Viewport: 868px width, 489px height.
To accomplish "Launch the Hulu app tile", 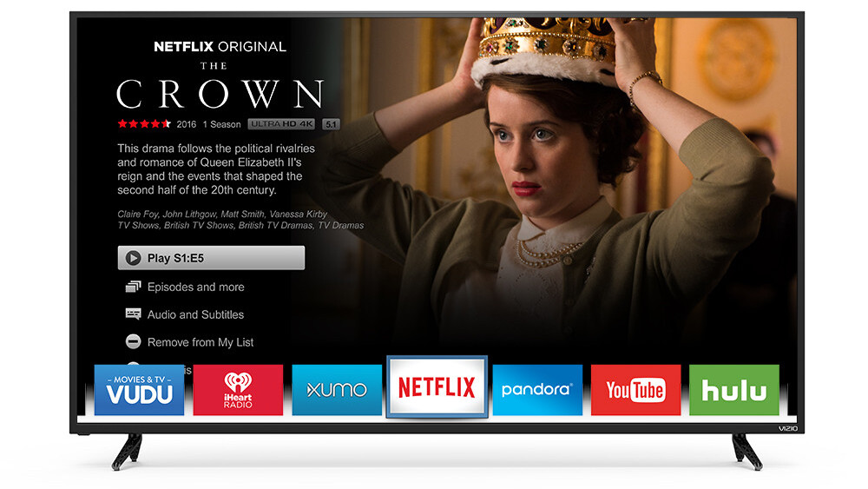I will point(734,390).
